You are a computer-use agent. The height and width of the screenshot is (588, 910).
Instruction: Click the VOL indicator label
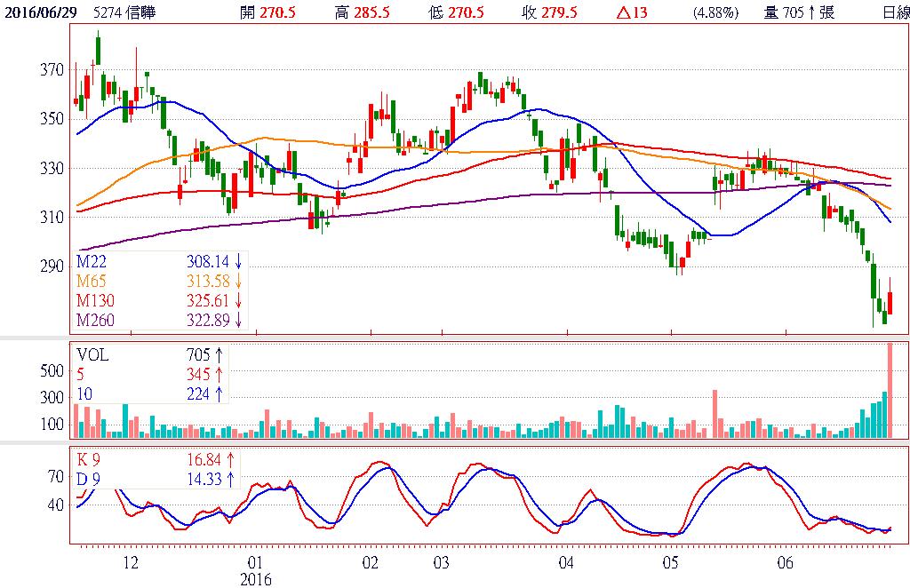click(92, 353)
